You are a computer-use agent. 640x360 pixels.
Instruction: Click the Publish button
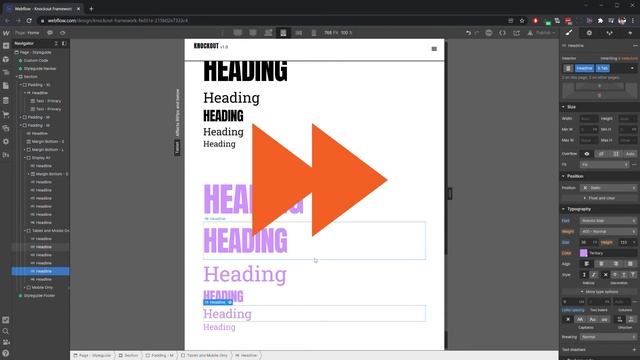click(x=542, y=33)
